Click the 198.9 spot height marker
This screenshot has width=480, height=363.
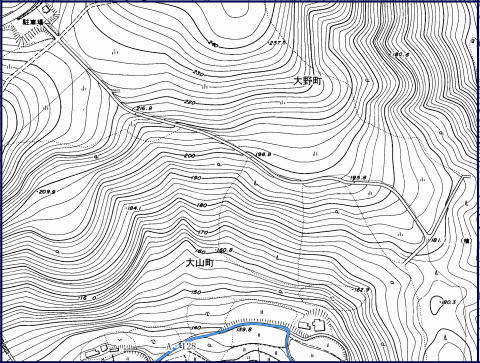tap(263, 154)
